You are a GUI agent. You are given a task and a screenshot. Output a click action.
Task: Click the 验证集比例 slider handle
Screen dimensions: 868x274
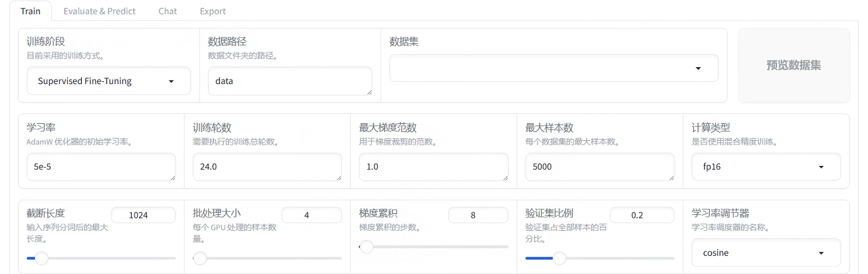click(x=559, y=258)
